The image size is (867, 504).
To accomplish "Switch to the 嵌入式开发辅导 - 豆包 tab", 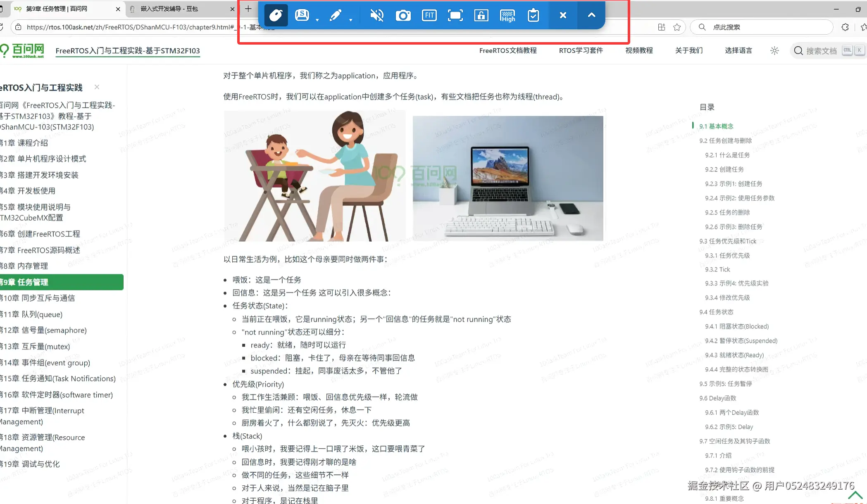I will tap(169, 9).
